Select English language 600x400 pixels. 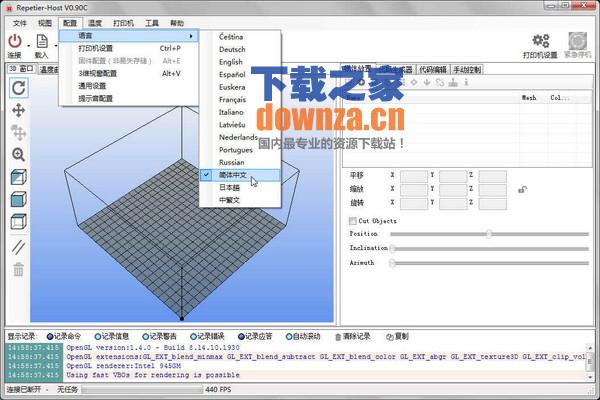231,62
